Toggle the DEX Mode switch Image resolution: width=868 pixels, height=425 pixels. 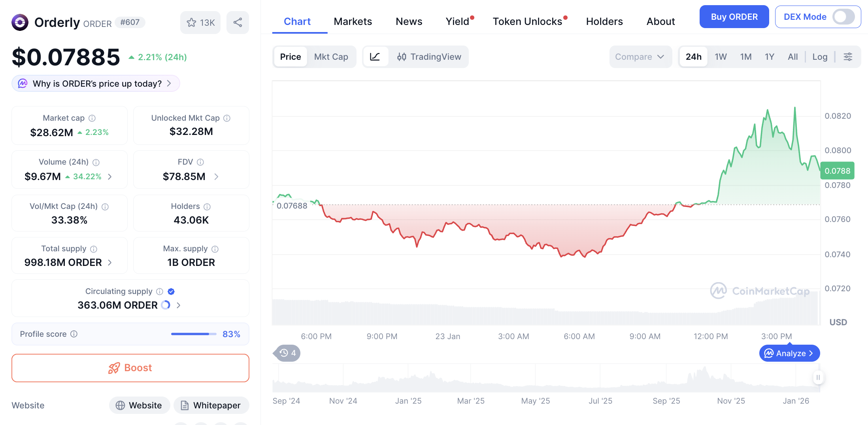pos(843,17)
